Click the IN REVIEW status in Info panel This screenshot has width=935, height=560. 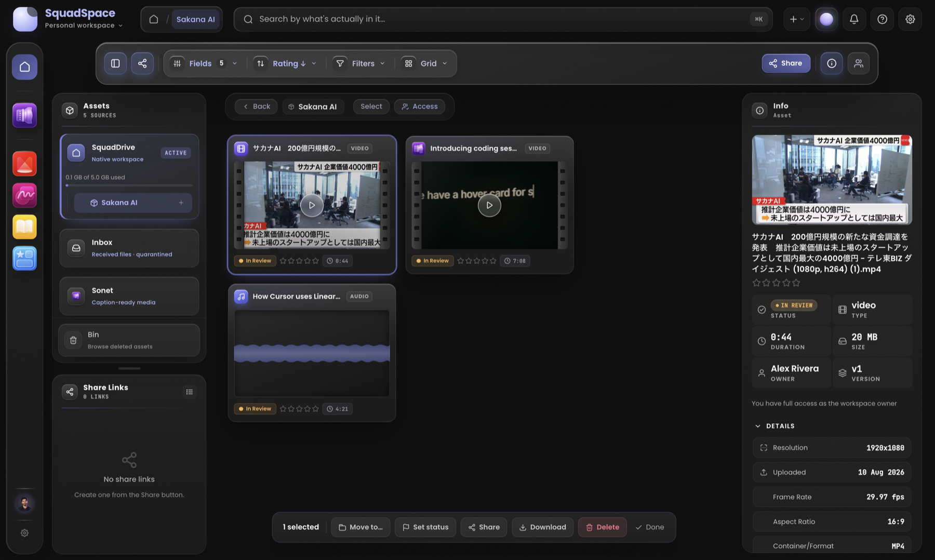[794, 305]
